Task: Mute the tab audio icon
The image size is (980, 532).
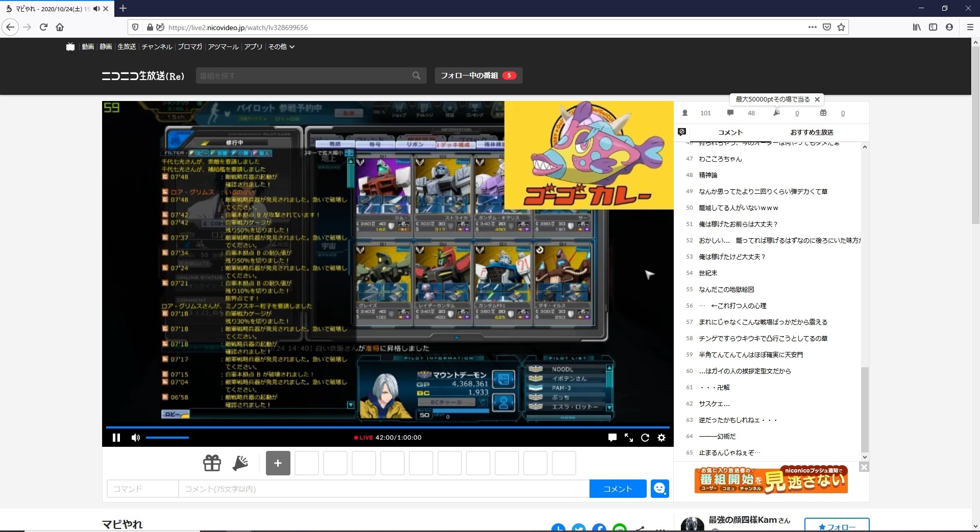Action: [x=96, y=9]
